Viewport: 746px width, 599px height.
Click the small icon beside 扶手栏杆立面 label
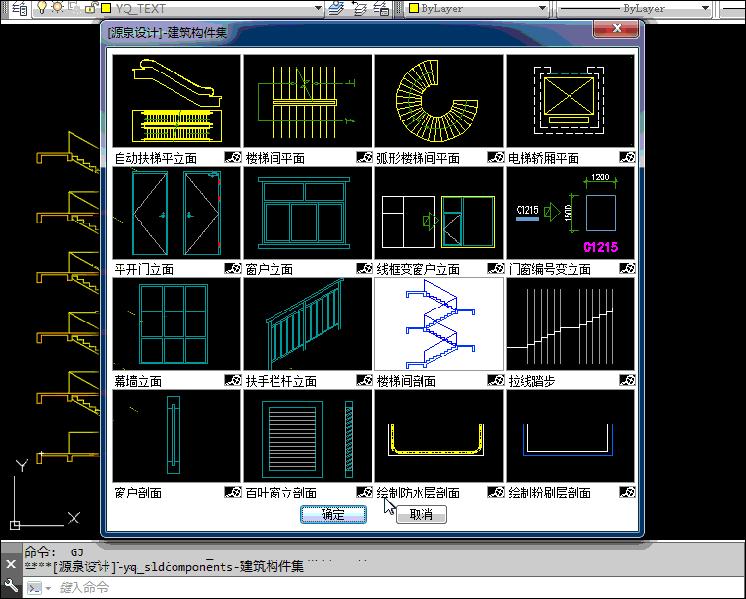point(364,380)
